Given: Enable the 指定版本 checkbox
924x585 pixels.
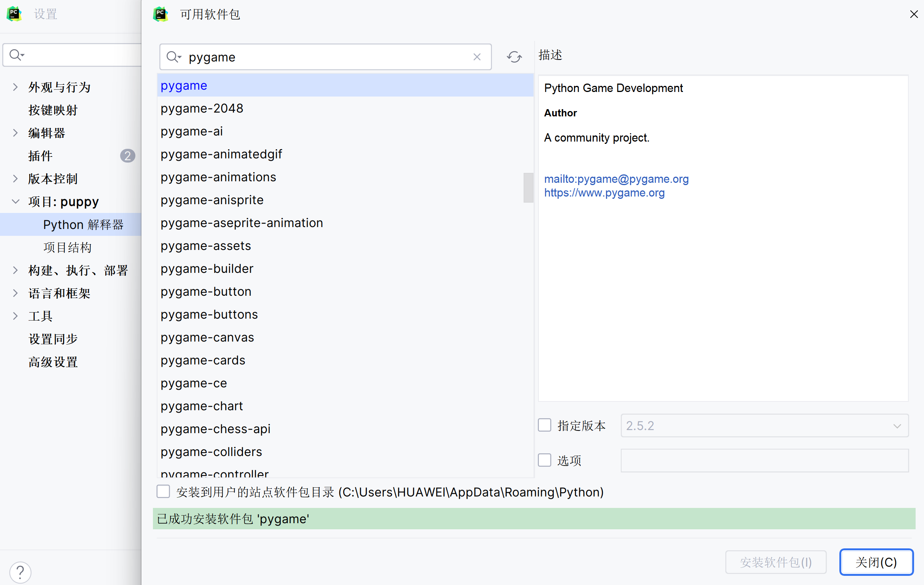Looking at the screenshot, I should tap(544, 425).
